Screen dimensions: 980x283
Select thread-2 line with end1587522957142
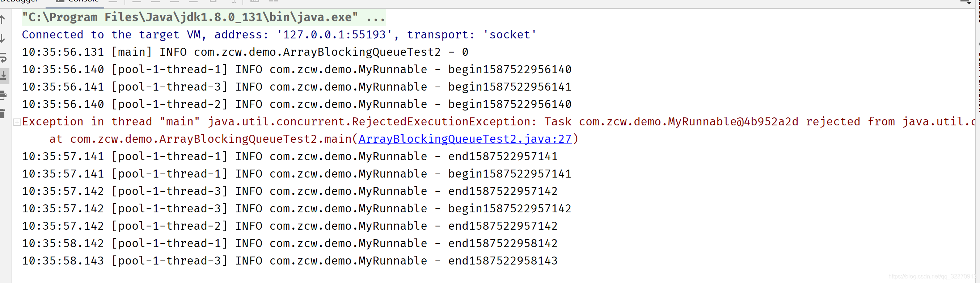(x=290, y=226)
